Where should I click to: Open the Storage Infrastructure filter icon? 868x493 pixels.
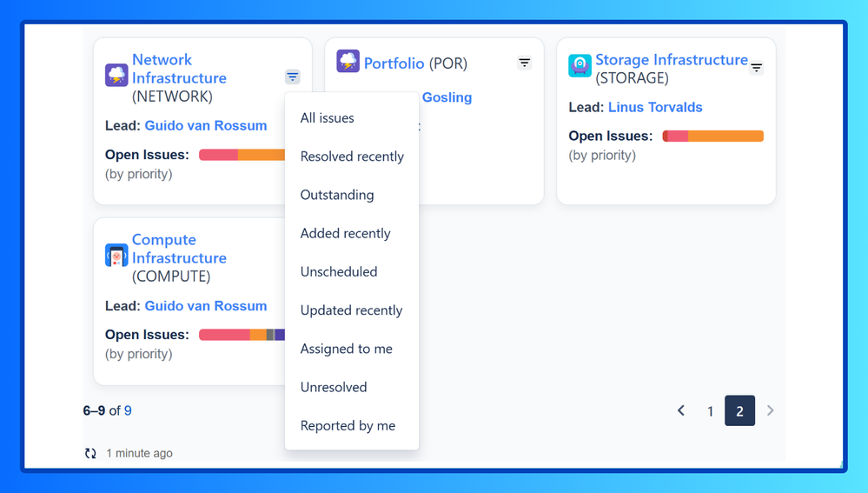pyautogui.click(x=756, y=68)
